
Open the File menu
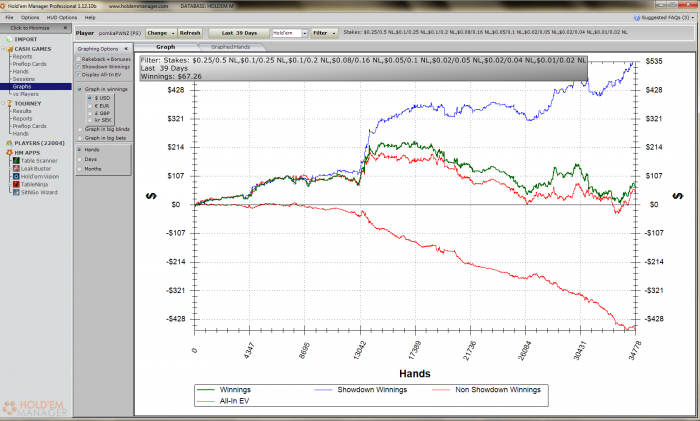point(9,18)
